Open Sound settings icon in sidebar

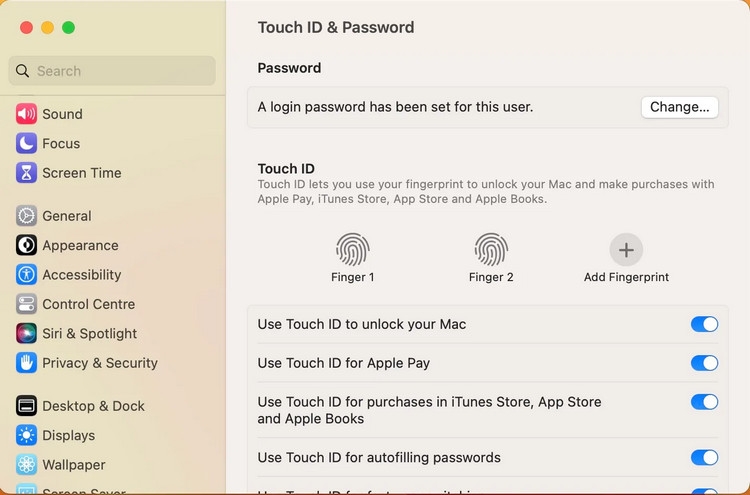26,114
